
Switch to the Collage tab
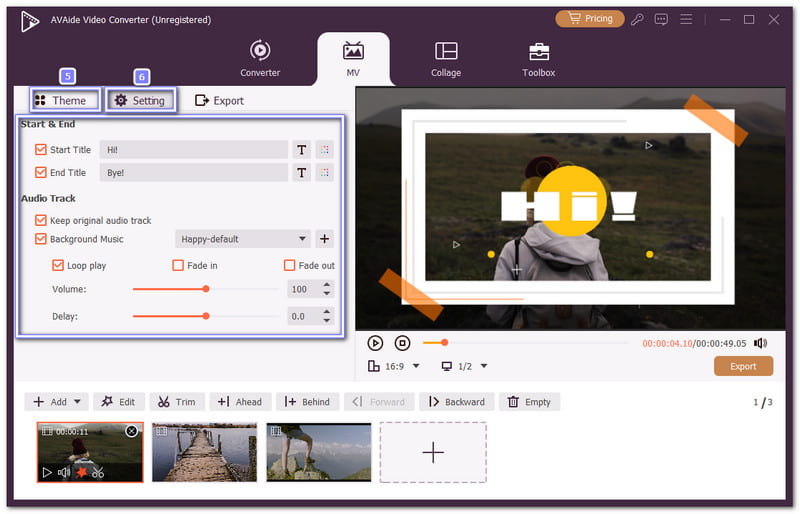(446, 58)
